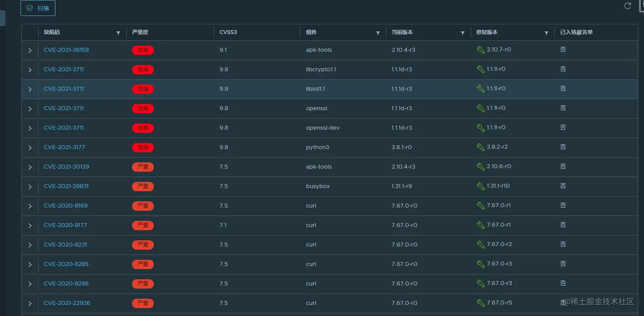The image size is (644, 316).
Task: Click wrench icon beside 7.67.0-r5
Action: [480, 303]
